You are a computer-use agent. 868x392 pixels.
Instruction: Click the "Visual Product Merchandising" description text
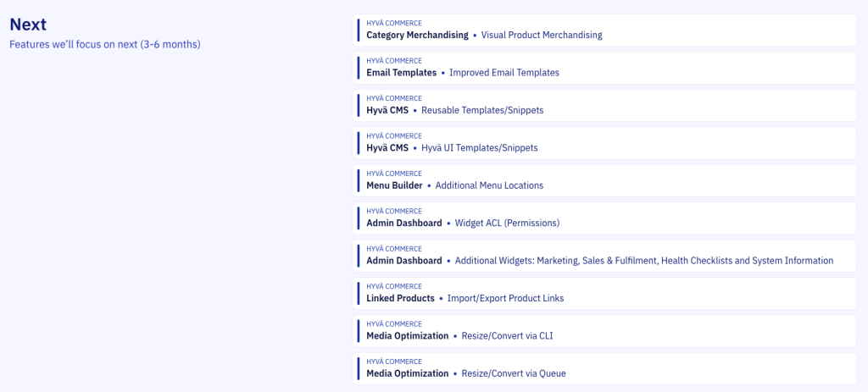coord(541,36)
